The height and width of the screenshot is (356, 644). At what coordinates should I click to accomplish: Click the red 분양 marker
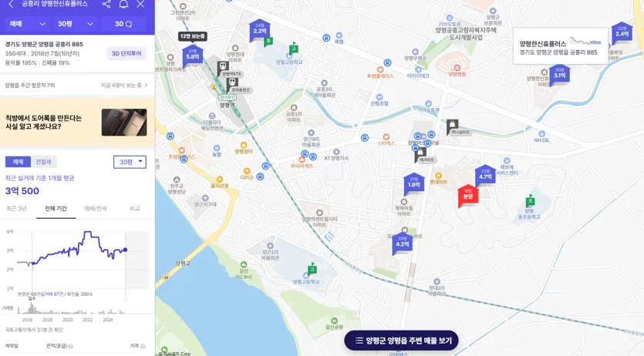[x=468, y=196]
